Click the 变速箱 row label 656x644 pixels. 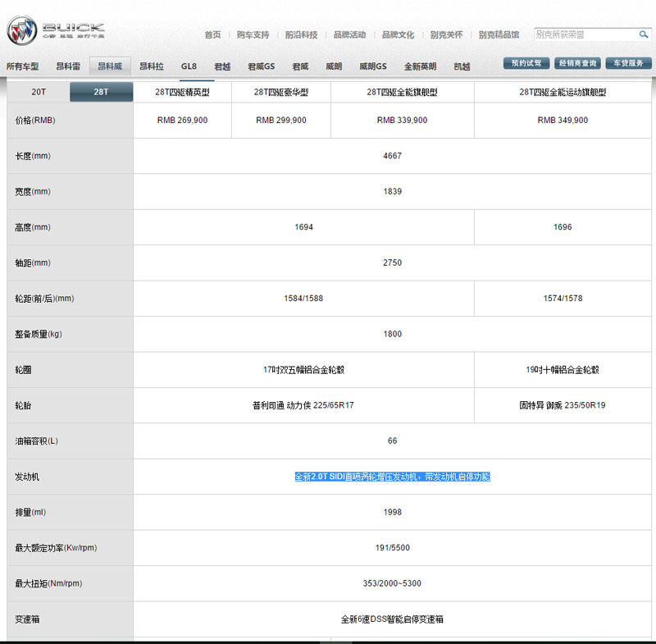[27, 619]
